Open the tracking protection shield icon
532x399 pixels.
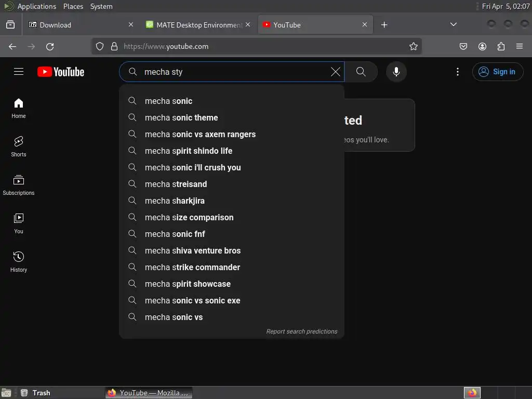click(x=99, y=46)
